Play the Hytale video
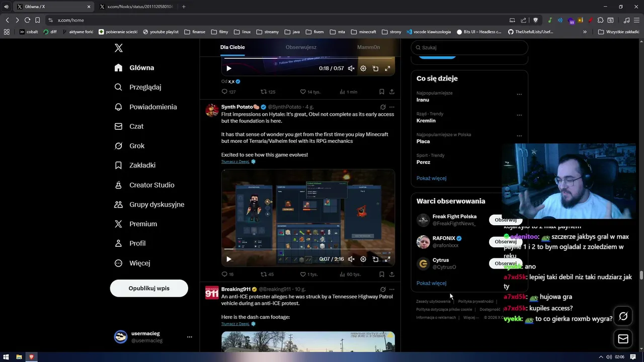Viewport: 644px width, 362px height. pyautogui.click(x=229, y=259)
